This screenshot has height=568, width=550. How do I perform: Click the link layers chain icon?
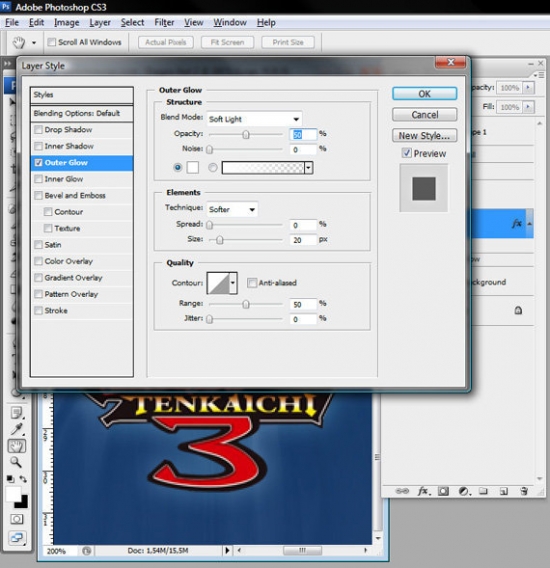(402, 491)
